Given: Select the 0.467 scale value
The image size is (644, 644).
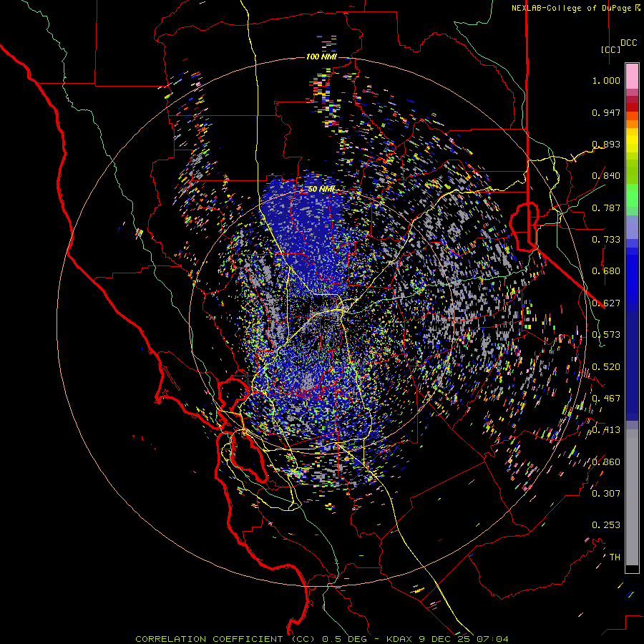Looking at the screenshot, I should click(606, 399).
